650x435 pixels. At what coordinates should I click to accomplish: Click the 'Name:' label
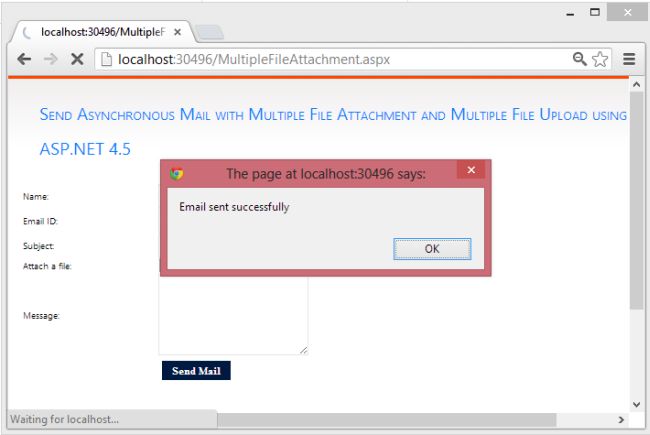click(36, 197)
